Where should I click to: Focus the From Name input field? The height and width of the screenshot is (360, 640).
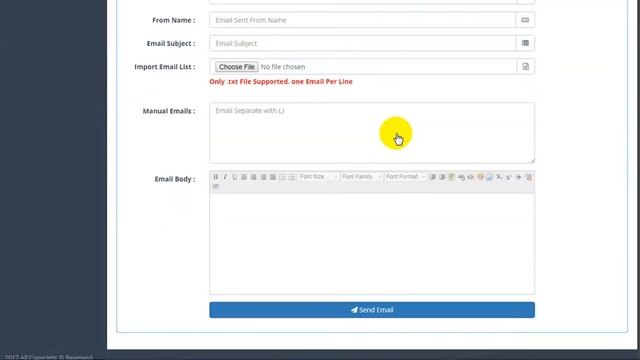[362, 20]
